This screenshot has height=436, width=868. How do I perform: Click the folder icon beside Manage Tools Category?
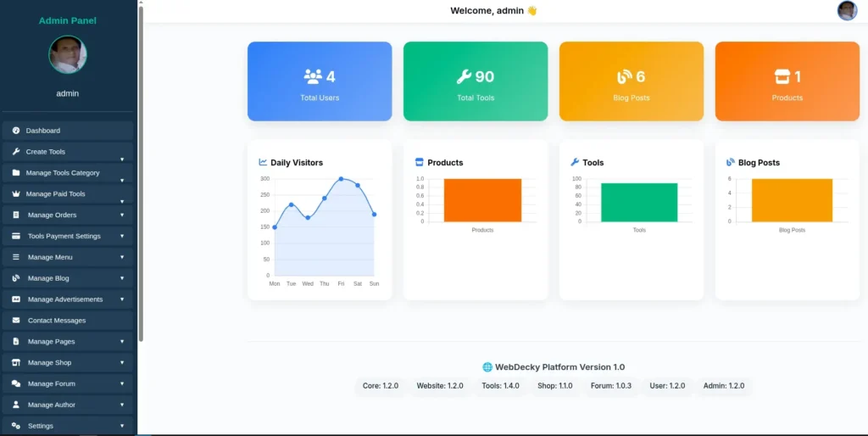tap(16, 173)
